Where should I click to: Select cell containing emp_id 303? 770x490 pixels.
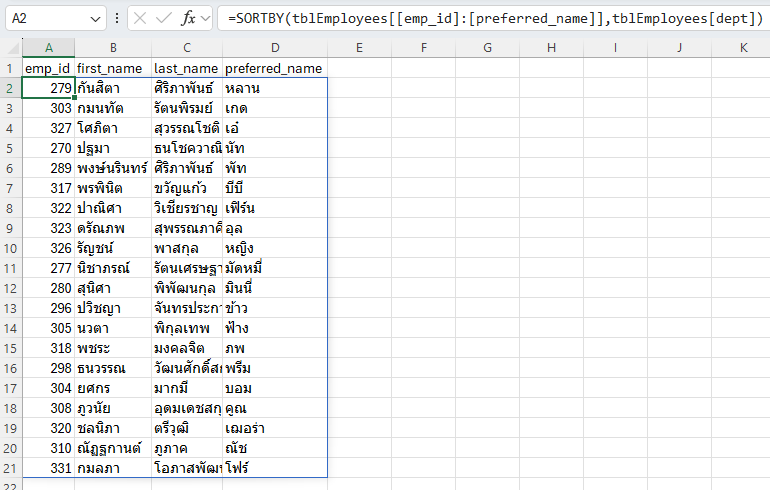click(x=49, y=108)
